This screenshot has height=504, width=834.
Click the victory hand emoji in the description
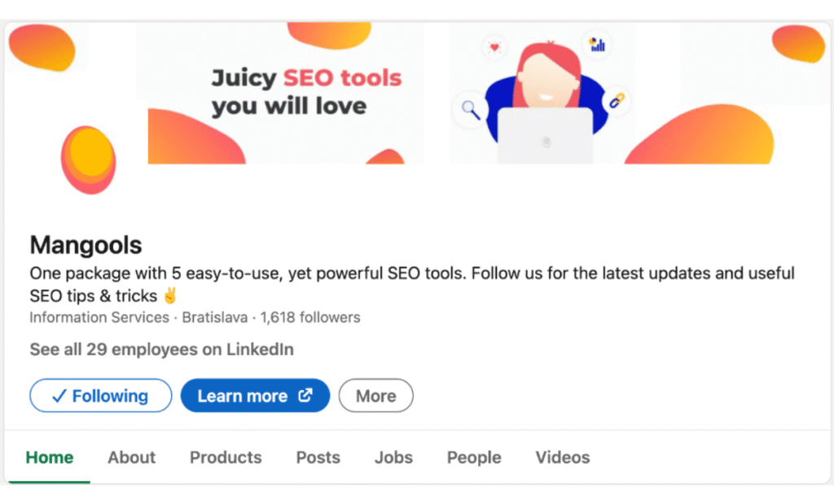tap(169, 296)
